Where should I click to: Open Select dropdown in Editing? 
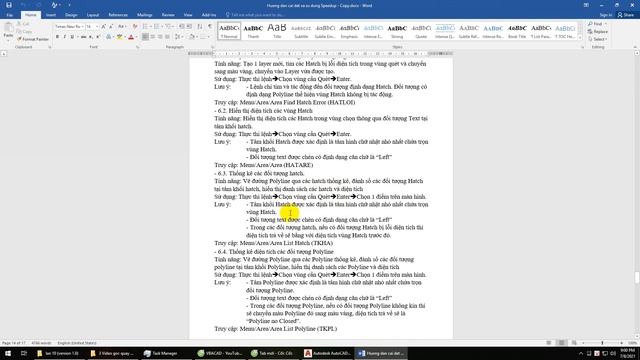pos(598,39)
